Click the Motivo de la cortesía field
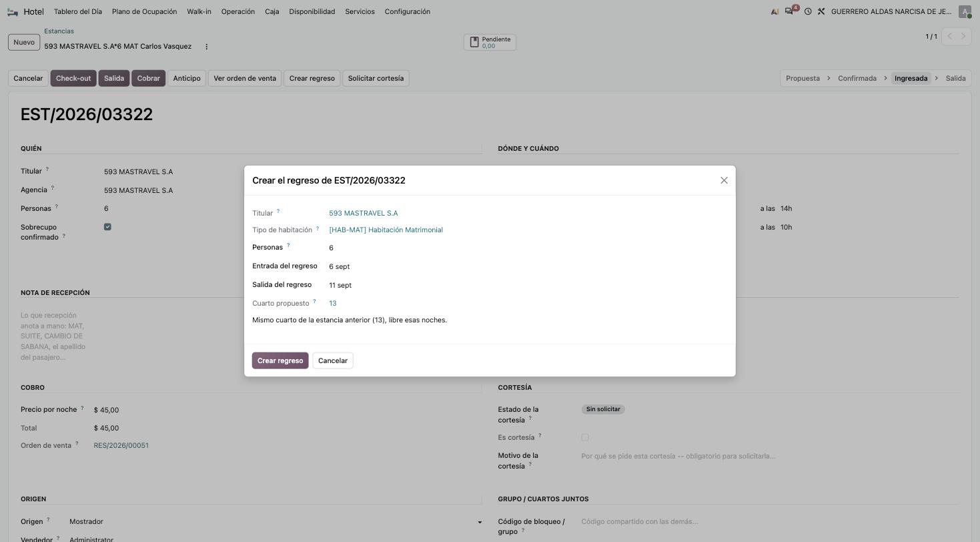This screenshot has height=542, width=980. click(770, 457)
